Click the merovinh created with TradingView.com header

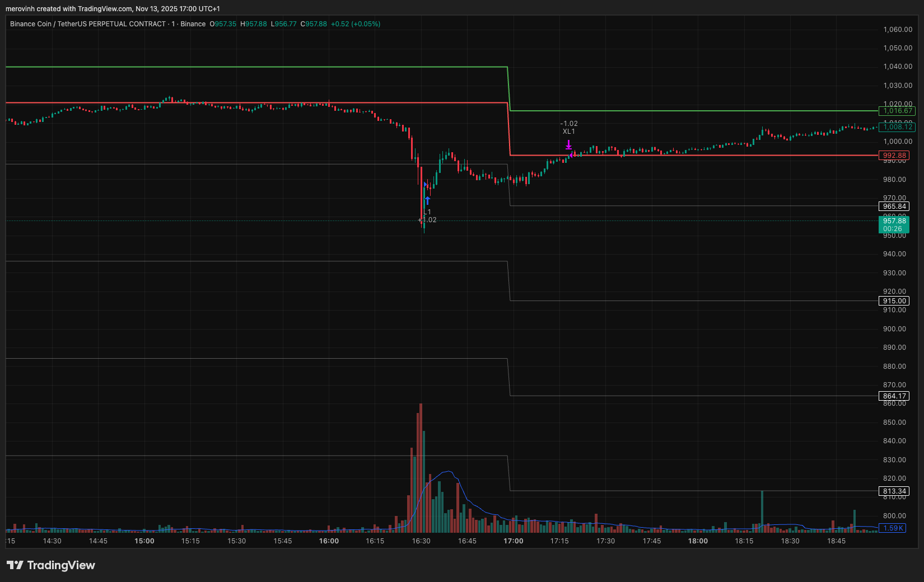tap(113, 9)
